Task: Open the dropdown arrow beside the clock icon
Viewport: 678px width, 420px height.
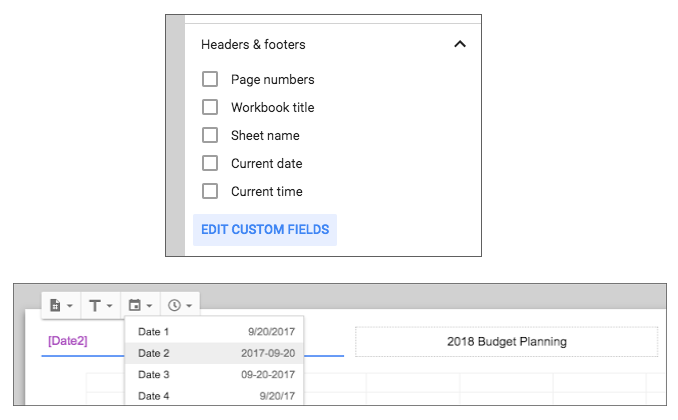Action: tap(189, 306)
